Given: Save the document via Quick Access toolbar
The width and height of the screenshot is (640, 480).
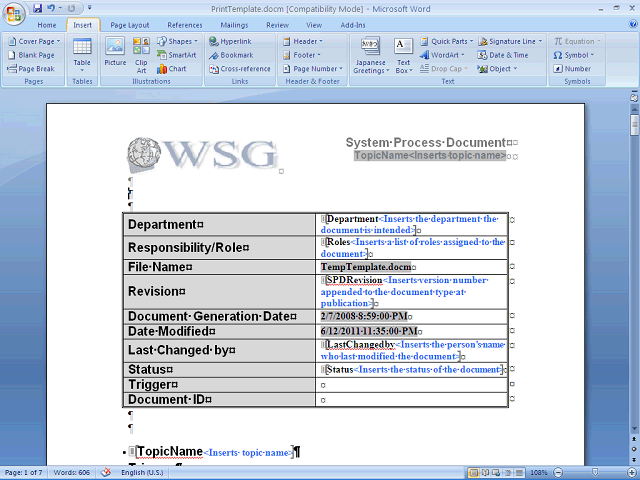Looking at the screenshot, I should pyautogui.click(x=38, y=8).
